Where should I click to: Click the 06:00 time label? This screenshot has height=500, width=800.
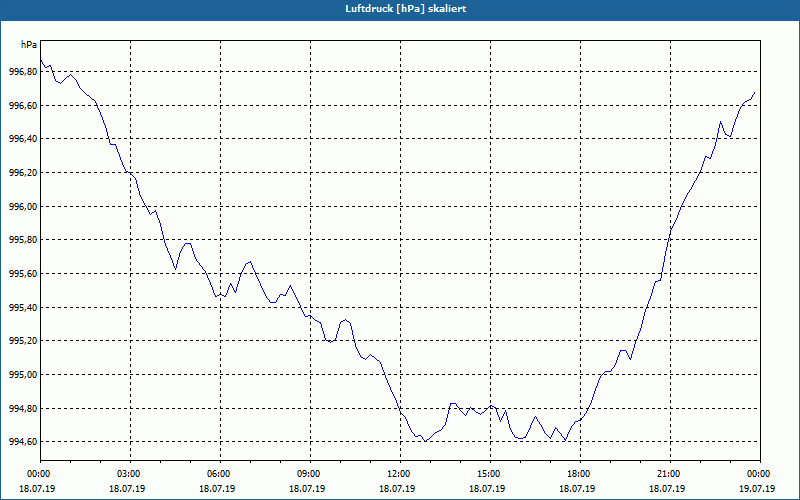217,474
